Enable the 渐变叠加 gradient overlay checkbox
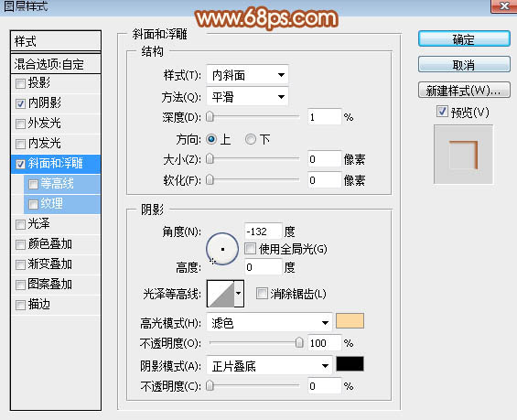The height and width of the screenshot is (420, 517). tap(20, 264)
